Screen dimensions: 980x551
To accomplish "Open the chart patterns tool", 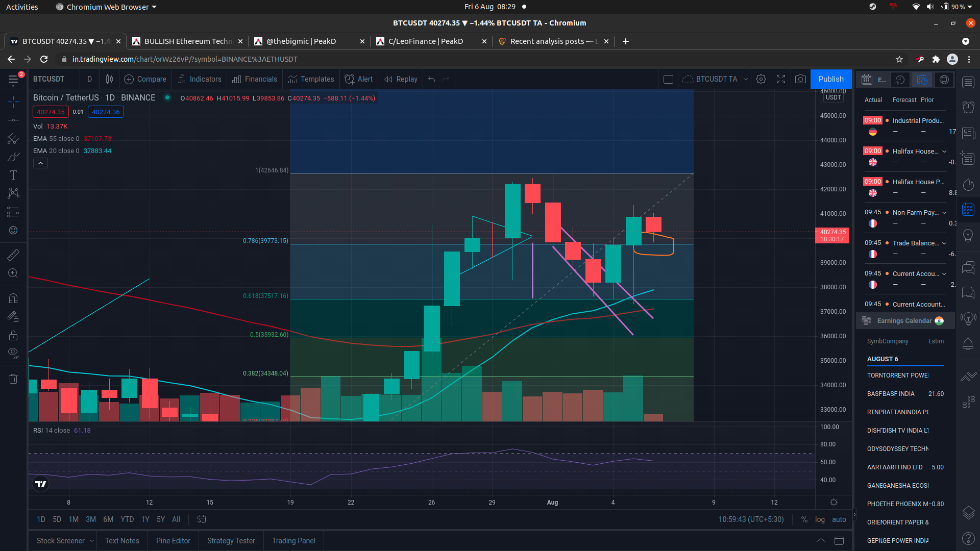I will 13,193.
